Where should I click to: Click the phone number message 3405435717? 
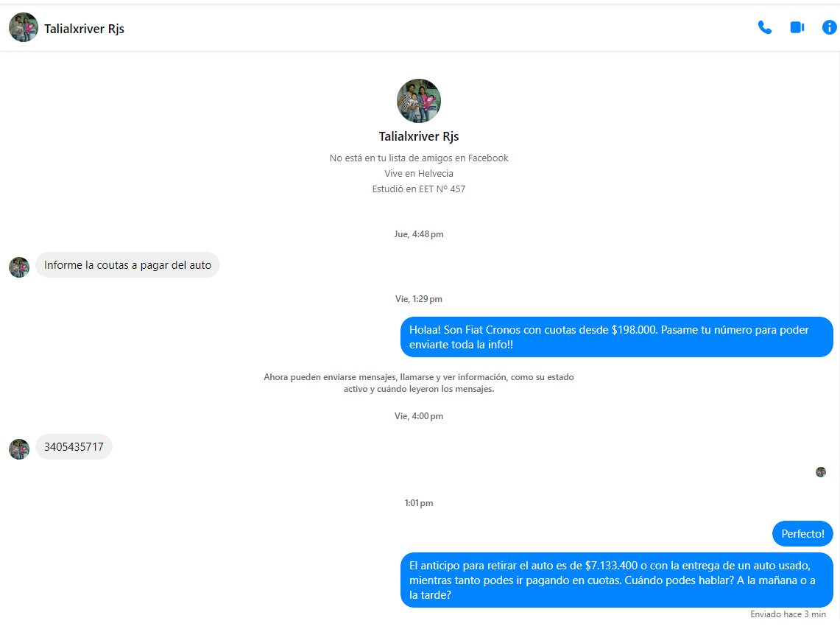[x=74, y=447]
